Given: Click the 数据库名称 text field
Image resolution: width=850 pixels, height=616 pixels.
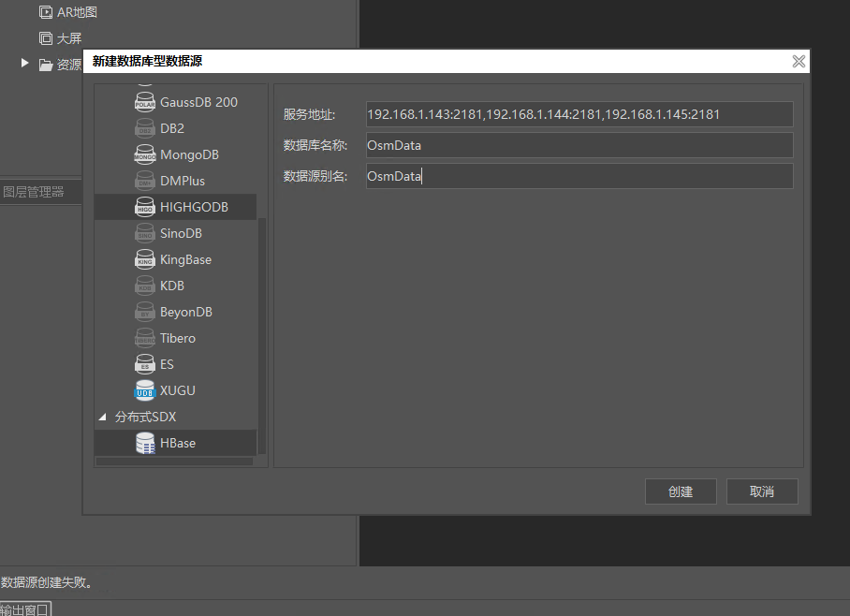Looking at the screenshot, I should pos(579,145).
